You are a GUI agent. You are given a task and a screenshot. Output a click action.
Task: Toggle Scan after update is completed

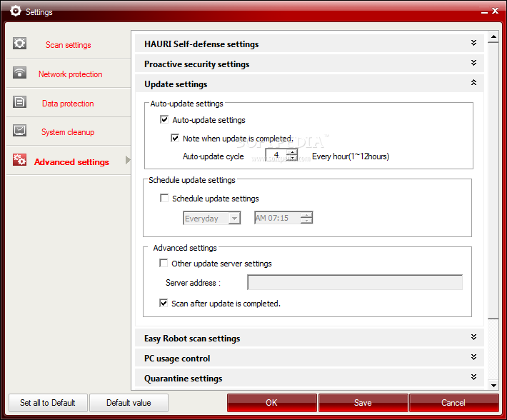164,303
